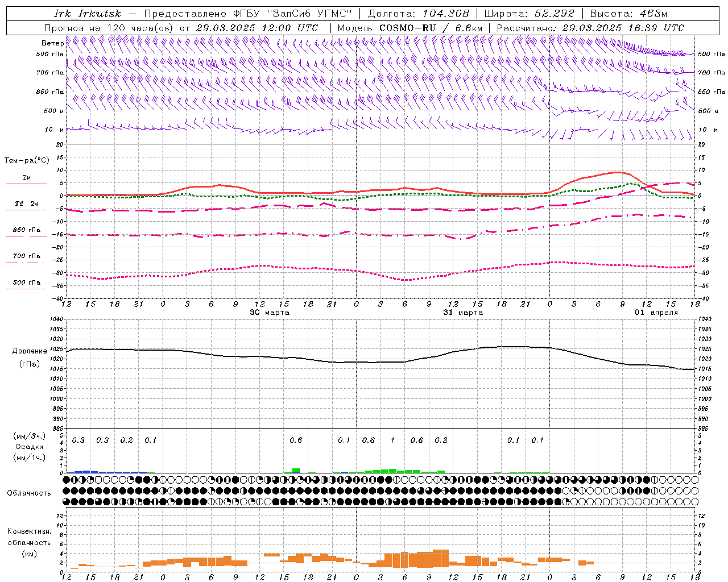728x582 pixels.
Task: Click the (мм/3ч.) precipitation unit label
Action: 30,436
